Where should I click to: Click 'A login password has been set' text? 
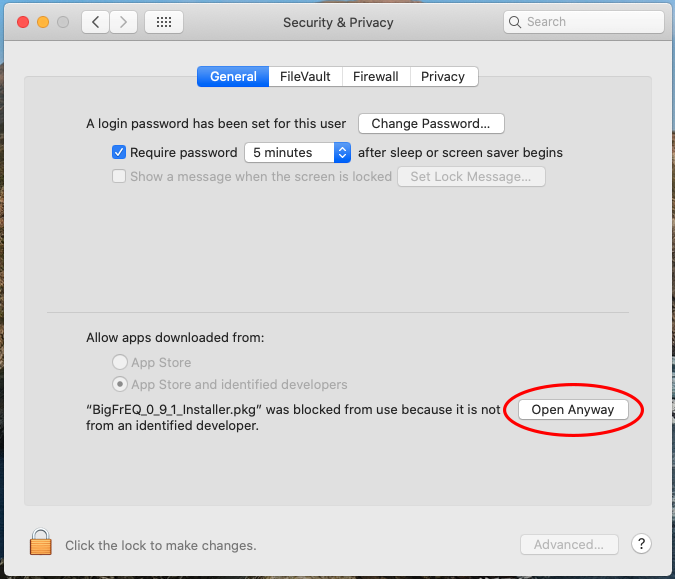point(216,124)
